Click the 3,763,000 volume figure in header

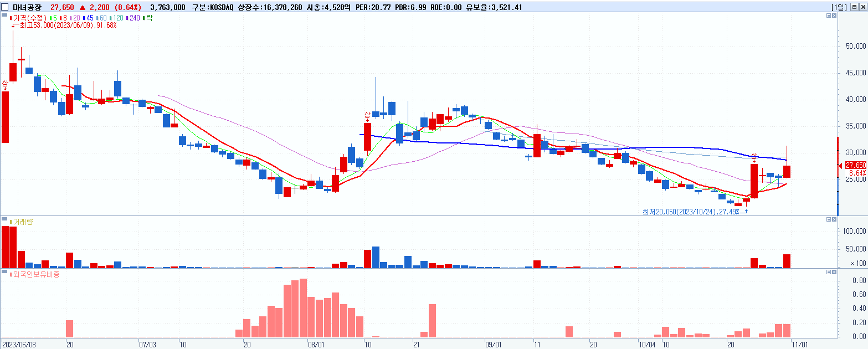coord(168,7)
